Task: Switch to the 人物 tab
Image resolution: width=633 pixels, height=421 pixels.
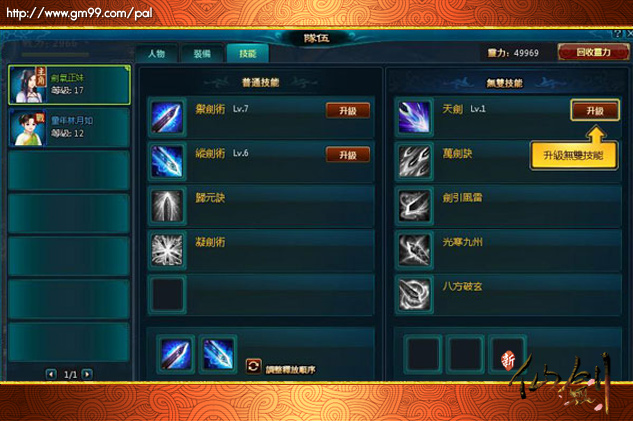Action: (157, 54)
